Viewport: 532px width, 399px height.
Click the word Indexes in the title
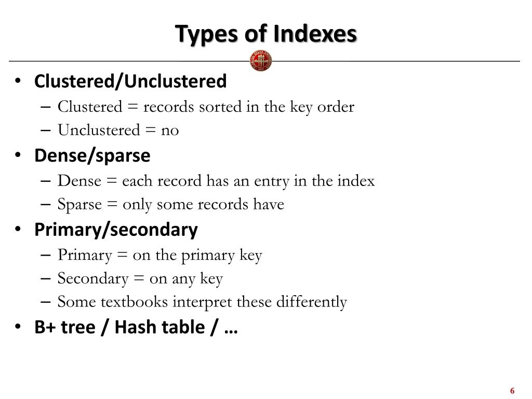tap(315, 34)
